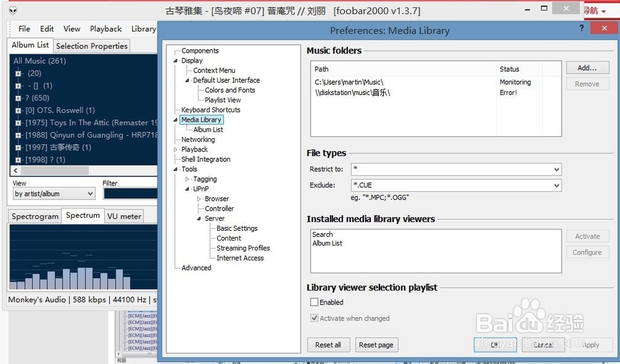
Task: Expand the Tagging tree branch
Action: point(187,179)
